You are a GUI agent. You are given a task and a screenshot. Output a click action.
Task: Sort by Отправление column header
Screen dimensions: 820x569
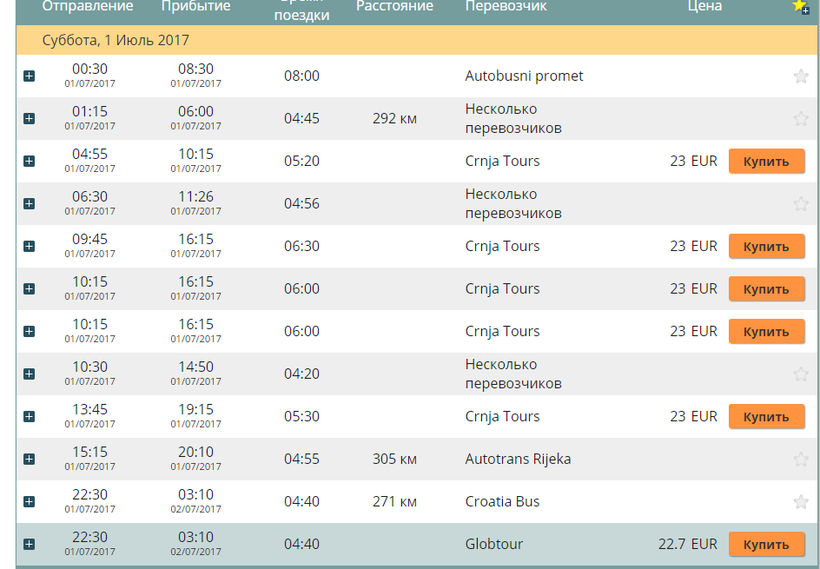[x=87, y=7]
